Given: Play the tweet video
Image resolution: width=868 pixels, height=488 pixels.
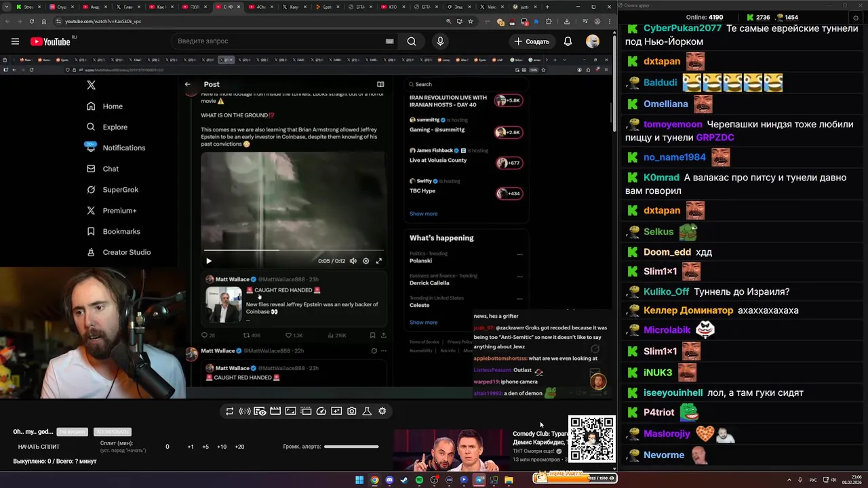Looking at the screenshot, I should click(208, 261).
